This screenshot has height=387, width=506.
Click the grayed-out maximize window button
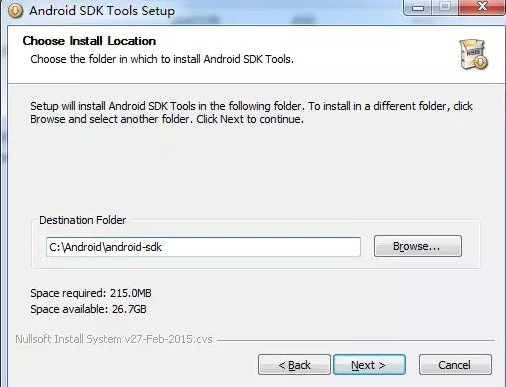pyautogui.click(x=445, y=7)
